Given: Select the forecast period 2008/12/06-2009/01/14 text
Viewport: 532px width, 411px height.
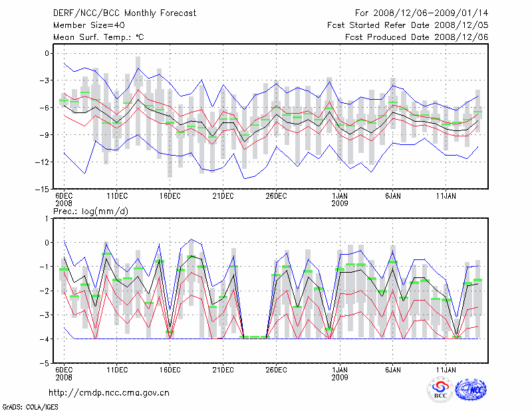Looking at the screenshot, I should (422, 13).
